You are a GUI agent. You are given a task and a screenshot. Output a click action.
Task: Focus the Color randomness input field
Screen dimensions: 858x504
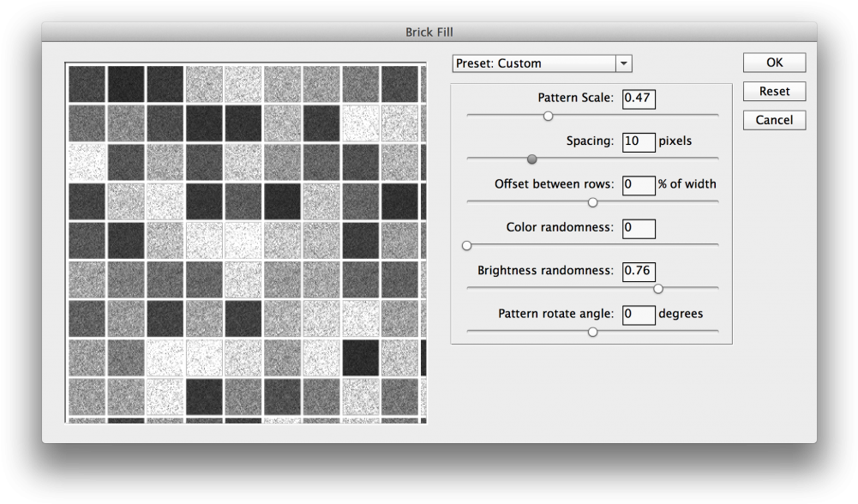(638, 228)
